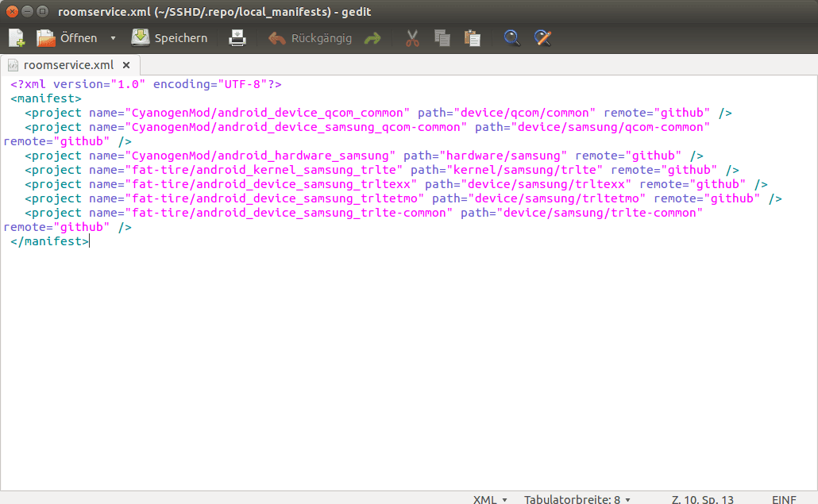Redo using the green arrow icon
The width and height of the screenshot is (818, 504).
tap(372, 38)
